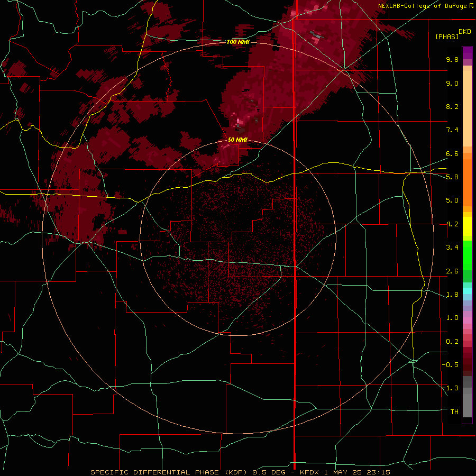Click the 6.6 value on the color scale
The height and width of the screenshot is (476, 476).
tap(452, 153)
